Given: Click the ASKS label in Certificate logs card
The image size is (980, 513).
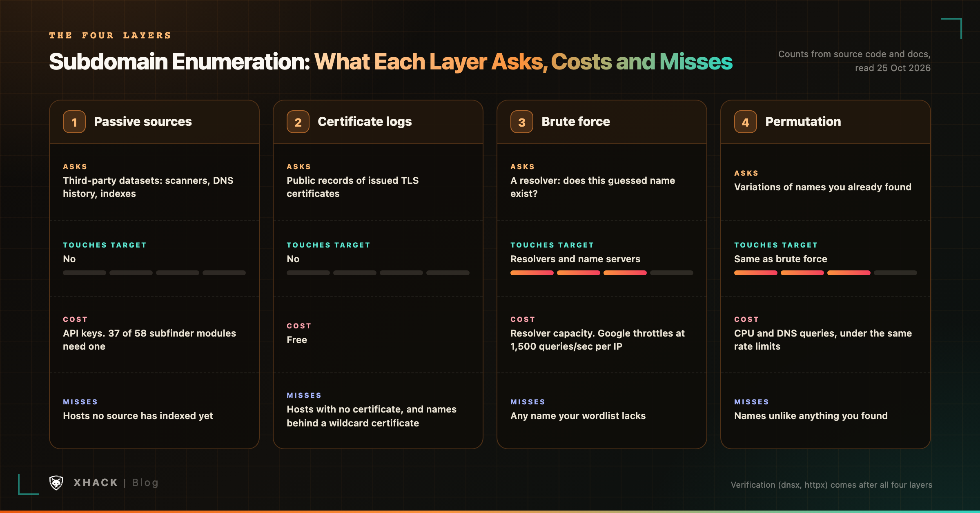Looking at the screenshot, I should point(299,167).
